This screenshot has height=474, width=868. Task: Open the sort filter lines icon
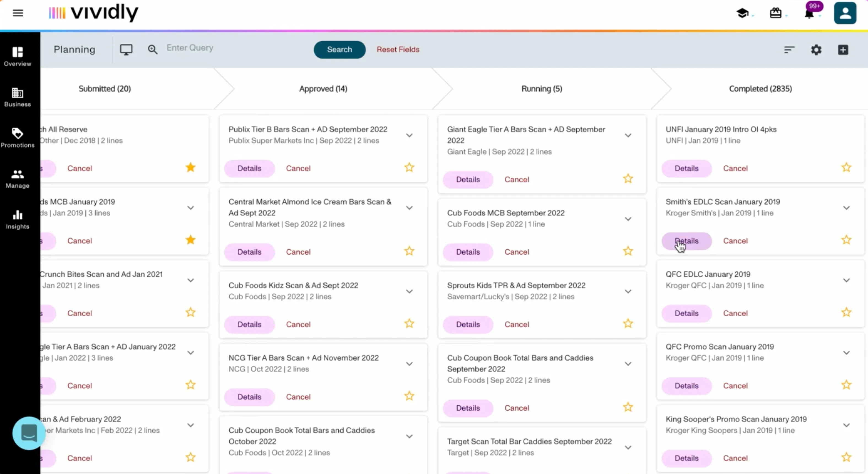point(789,50)
